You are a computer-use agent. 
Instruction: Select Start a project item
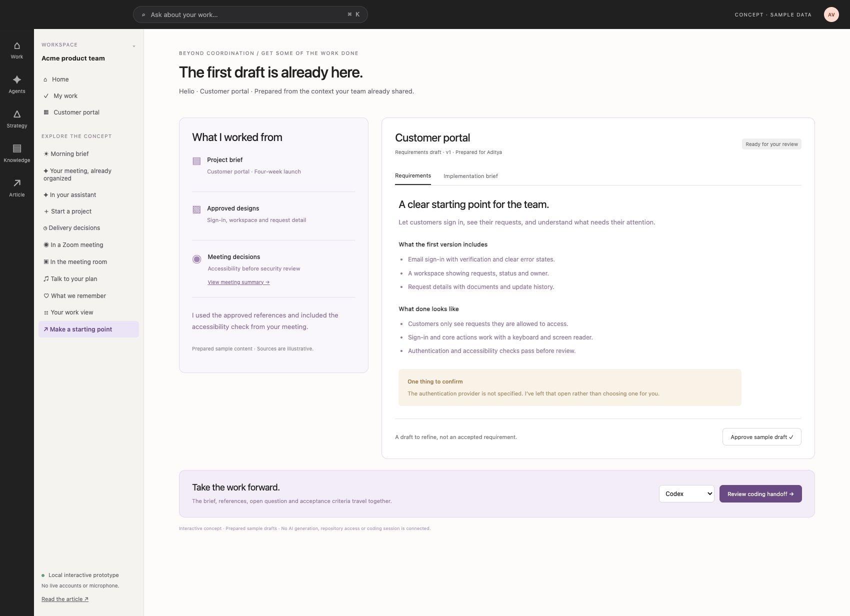88,211
